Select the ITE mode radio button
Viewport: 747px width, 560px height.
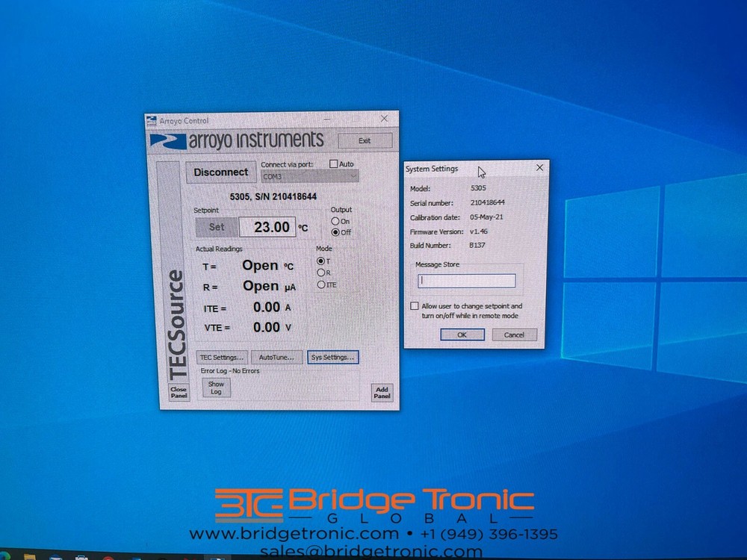320,284
